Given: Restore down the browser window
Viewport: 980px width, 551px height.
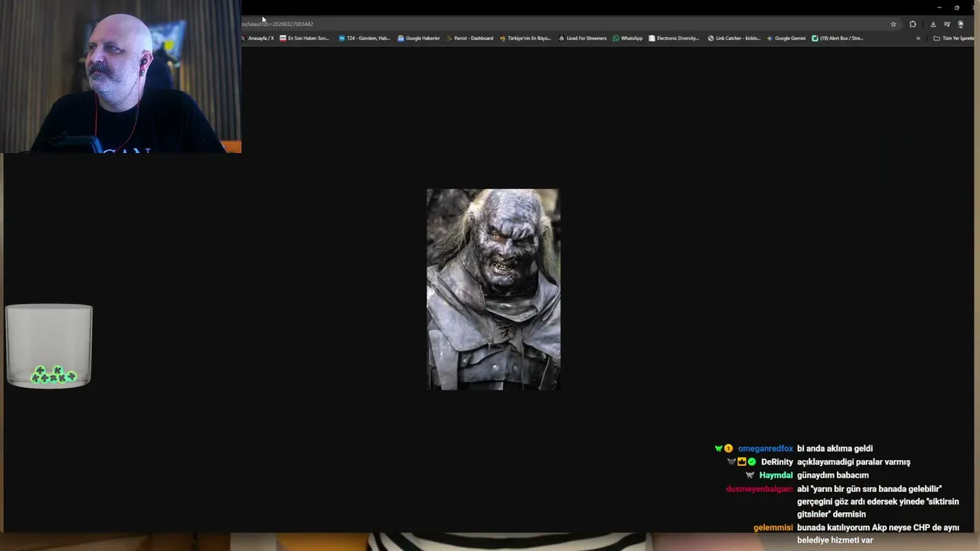Looking at the screenshot, I should click(956, 8).
